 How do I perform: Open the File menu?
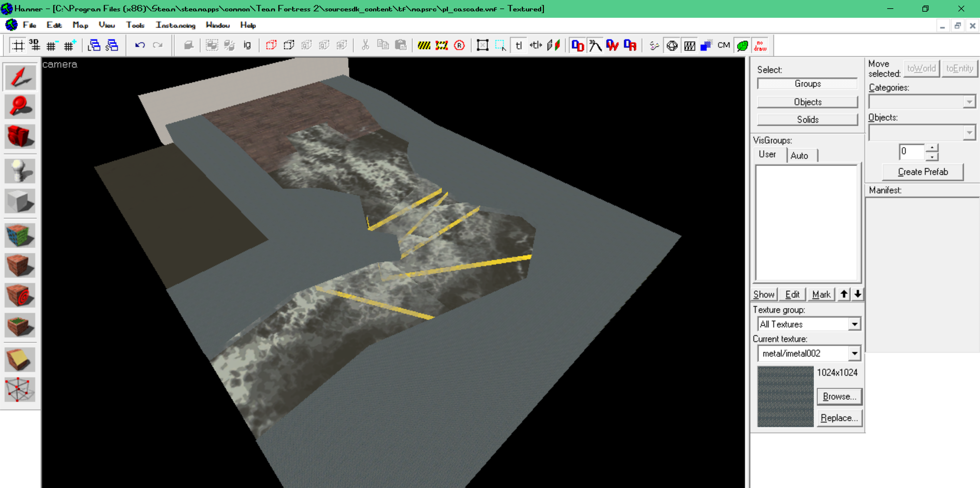pos(29,25)
